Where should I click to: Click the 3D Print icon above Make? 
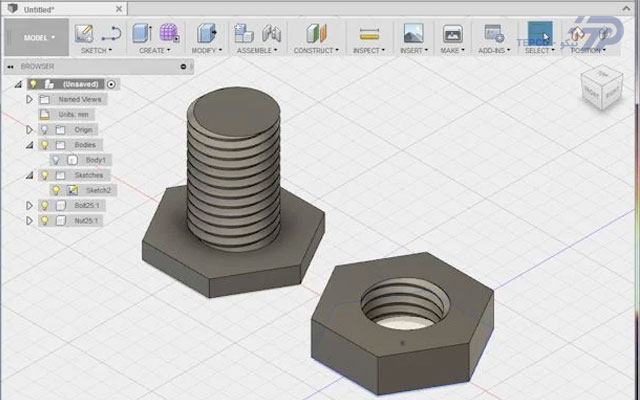(x=452, y=33)
